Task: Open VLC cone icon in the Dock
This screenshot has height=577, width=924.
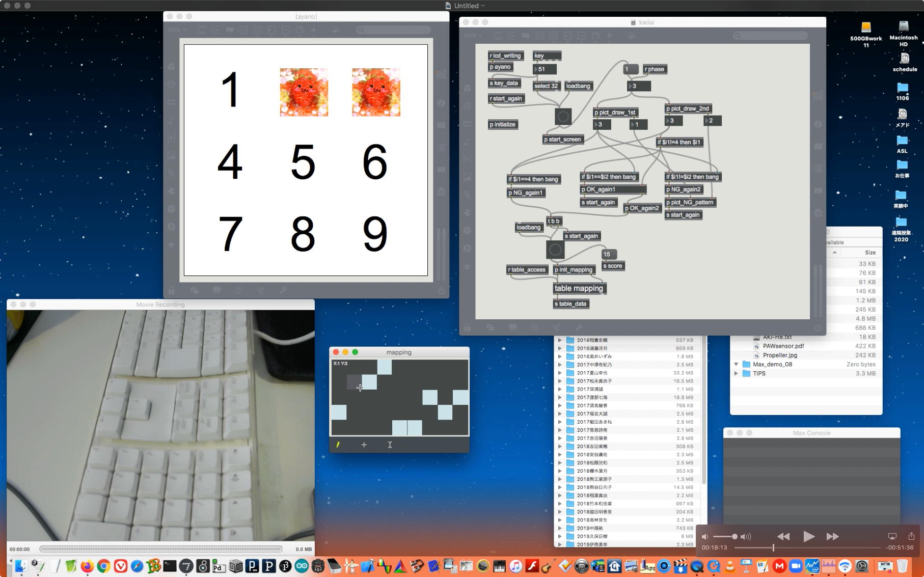Action: pyautogui.click(x=730, y=566)
